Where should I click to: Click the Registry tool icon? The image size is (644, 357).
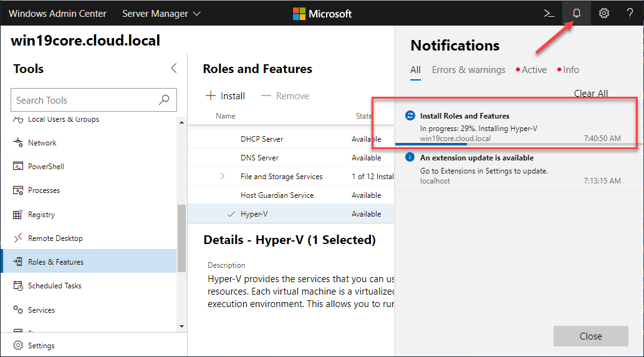coord(18,214)
